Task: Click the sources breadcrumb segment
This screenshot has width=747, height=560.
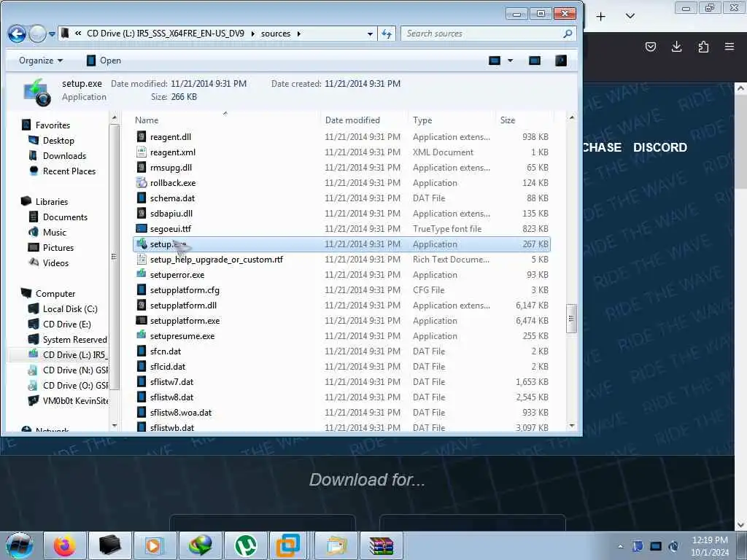Action: 276,34
